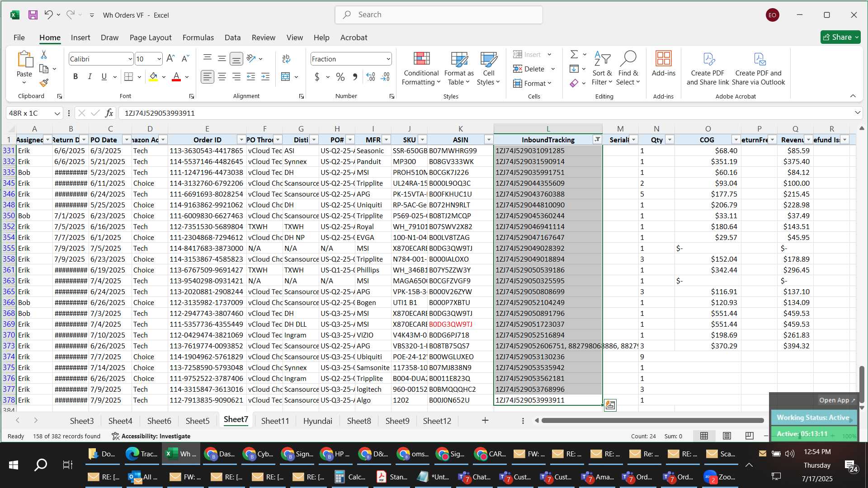The height and width of the screenshot is (488, 868).
Task: Apply Format Painter brush
Action: tap(44, 83)
